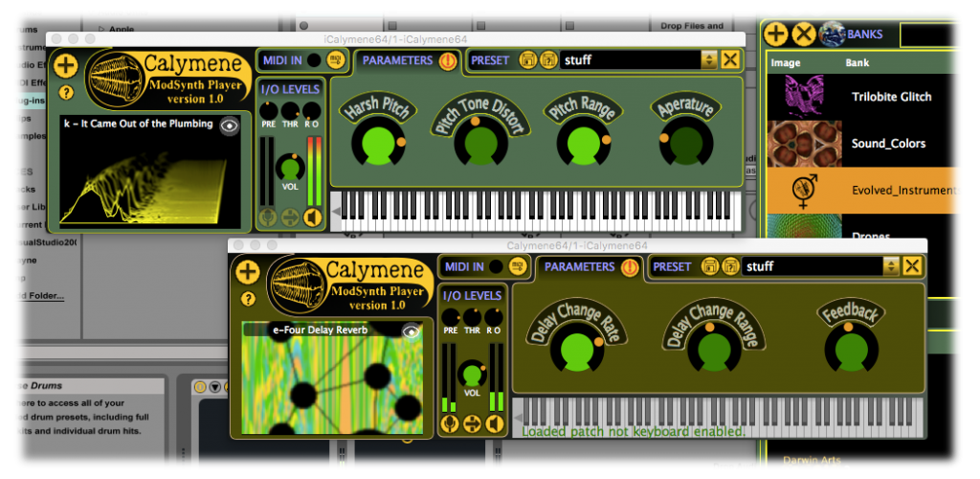Toggle the eye icon on e-Four Delay Reverb

[x=412, y=332]
